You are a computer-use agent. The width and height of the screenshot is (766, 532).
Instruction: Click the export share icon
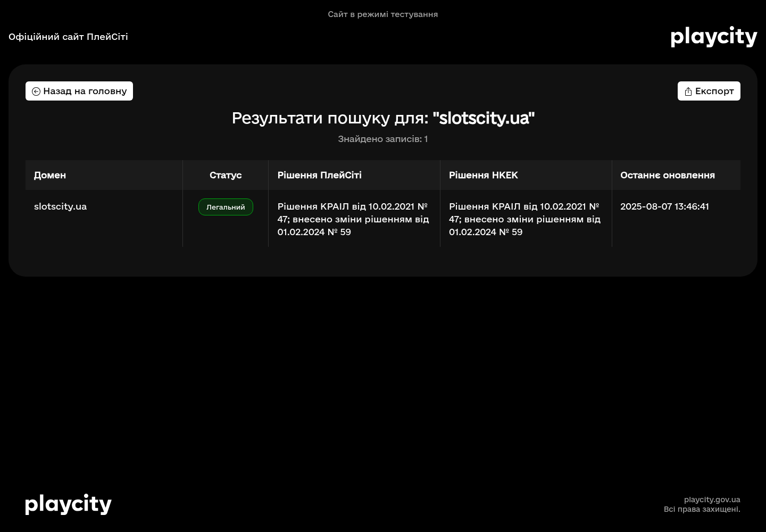(x=688, y=92)
